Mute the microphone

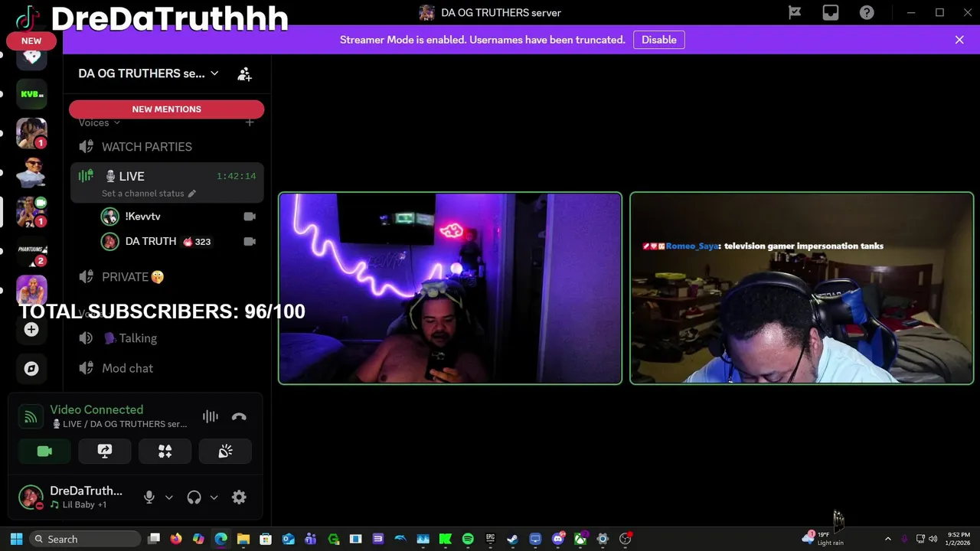point(149,497)
